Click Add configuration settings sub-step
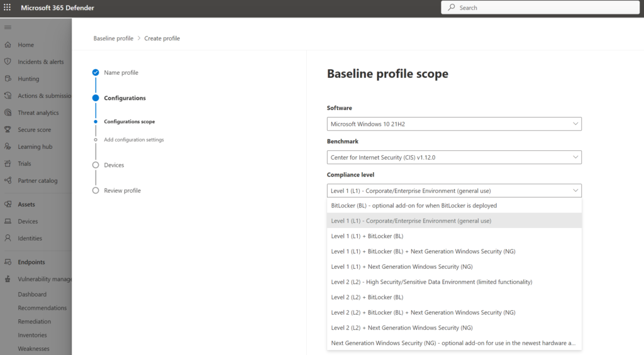The width and height of the screenshot is (644, 355). tap(134, 139)
